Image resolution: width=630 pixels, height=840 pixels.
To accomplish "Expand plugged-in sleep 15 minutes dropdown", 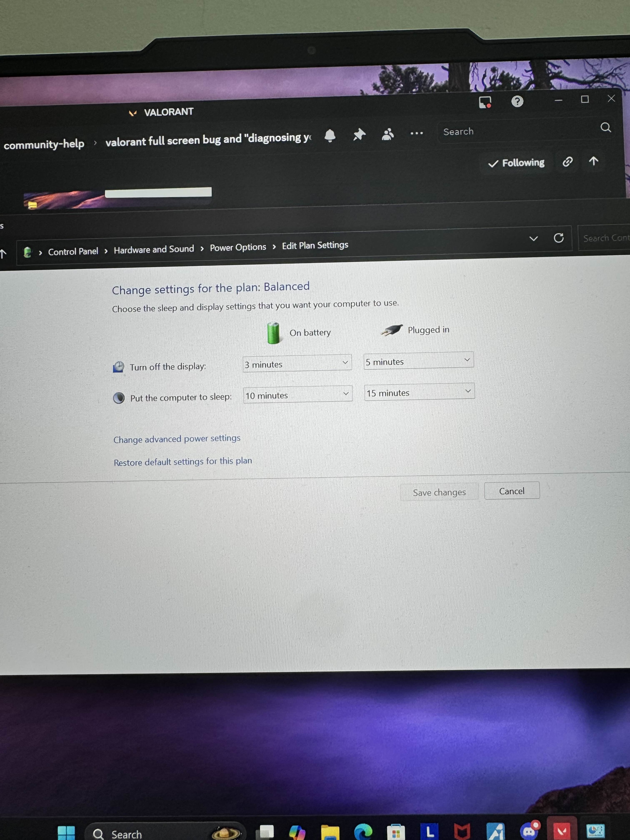I will [419, 392].
